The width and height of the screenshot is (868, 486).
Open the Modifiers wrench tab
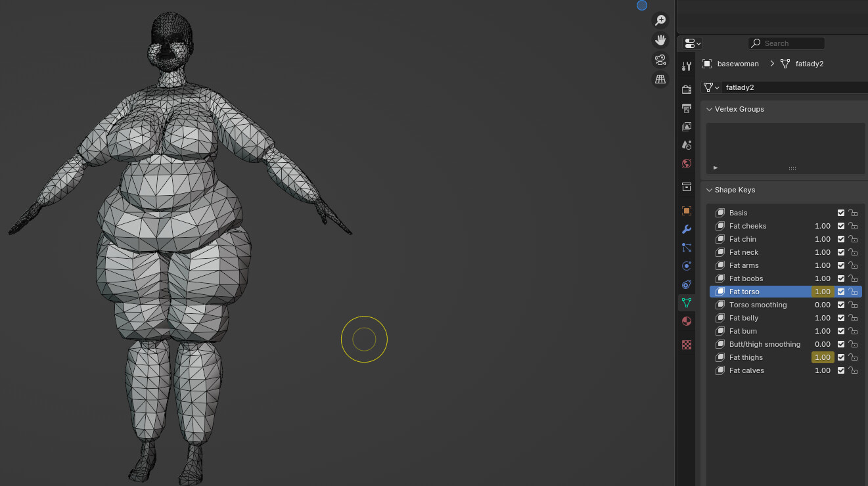[687, 229]
